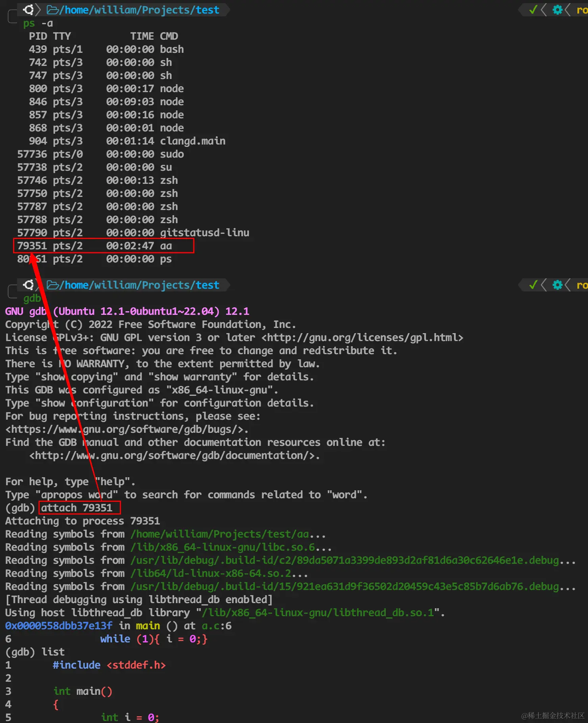This screenshot has width=588, height=723.
Task: Click the Ubuntu logo icon in the second prompt
Action: [28, 285]
